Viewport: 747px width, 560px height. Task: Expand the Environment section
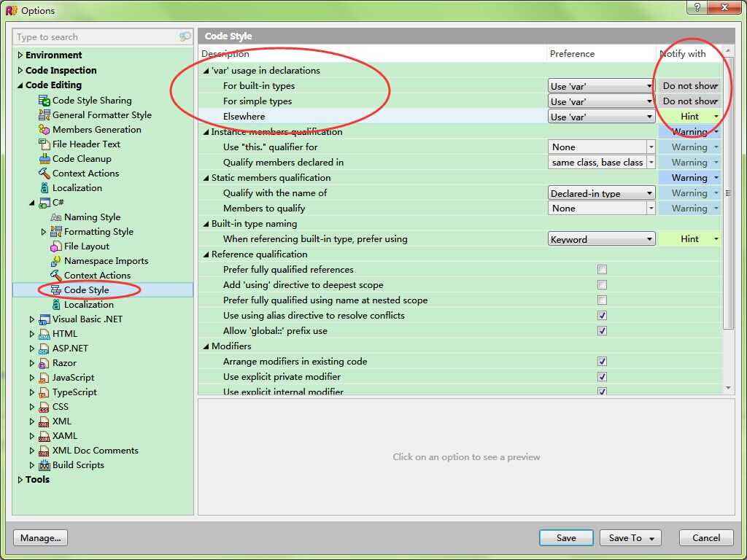(x=20, y=55)
